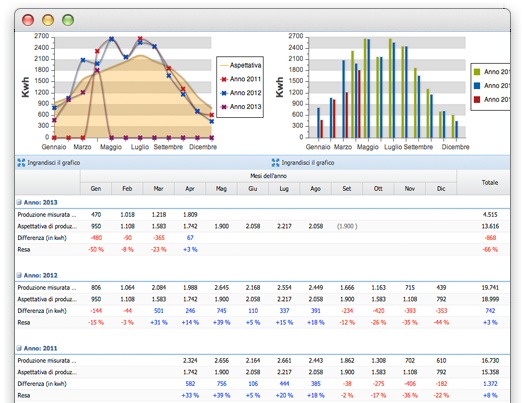Click 2013 April difference 67

(x=190, y=238)
